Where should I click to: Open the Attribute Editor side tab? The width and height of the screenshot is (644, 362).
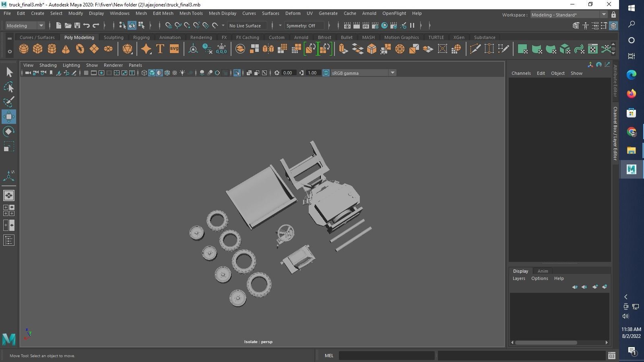pos(615,81)
